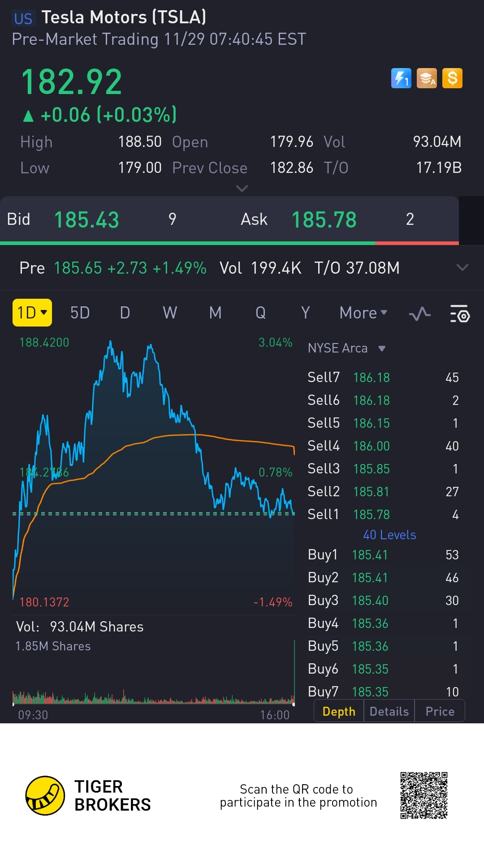The image size is (484, 868).
Task: Tap the yellow dollar-sign icon
Action: click(452, 78)
